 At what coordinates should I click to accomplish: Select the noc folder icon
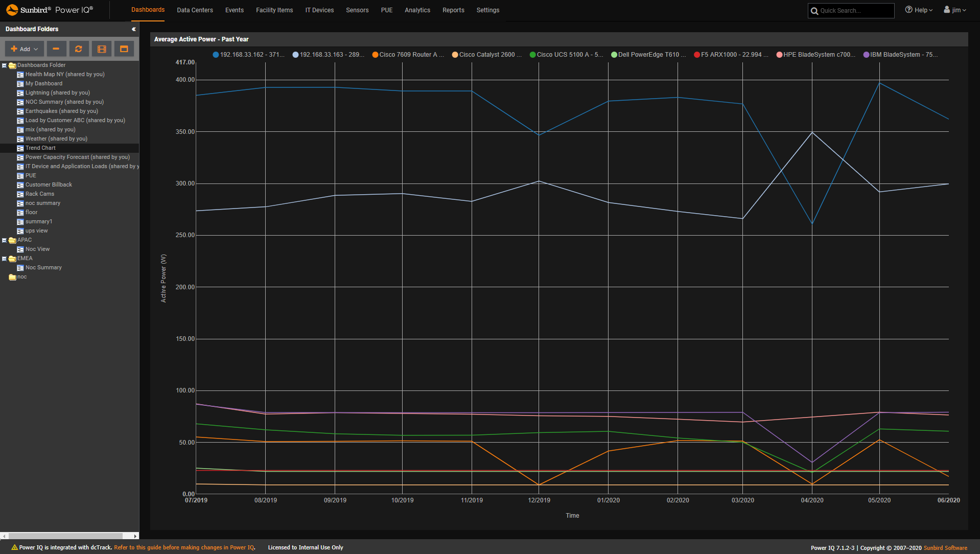tap(12, 276)
